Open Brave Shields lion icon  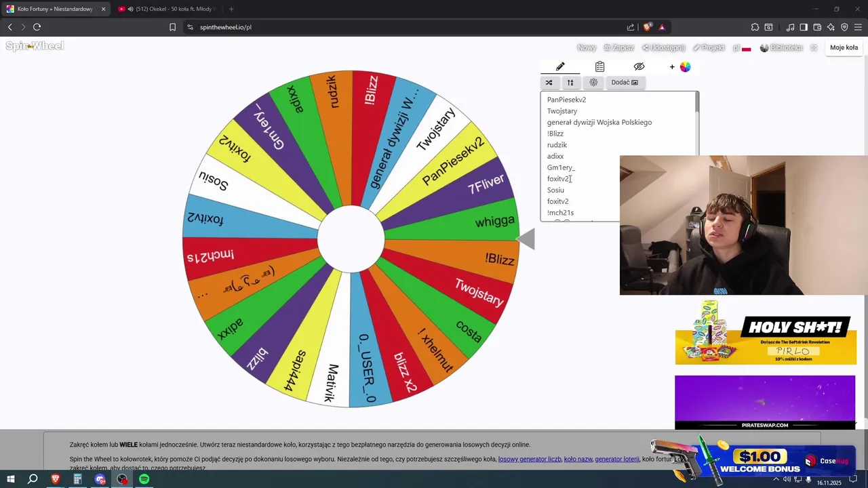[x=647, y=27]
